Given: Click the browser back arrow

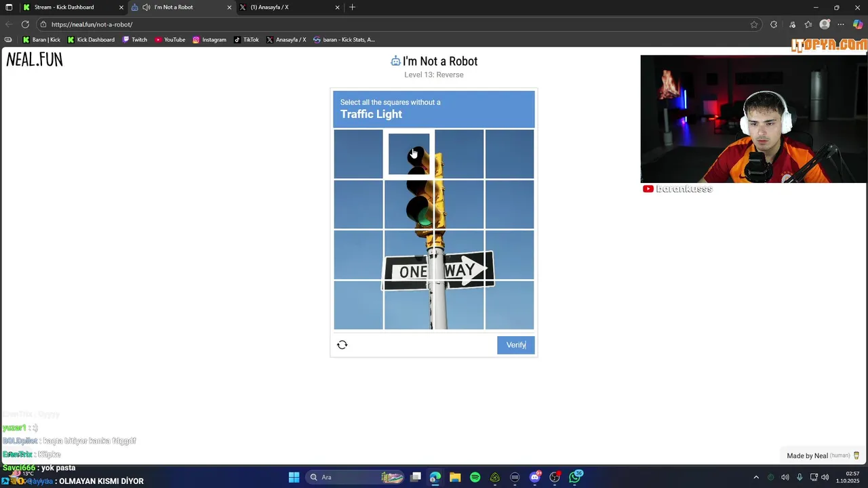Looking at the screenshot, I should (x=9, y=24).
